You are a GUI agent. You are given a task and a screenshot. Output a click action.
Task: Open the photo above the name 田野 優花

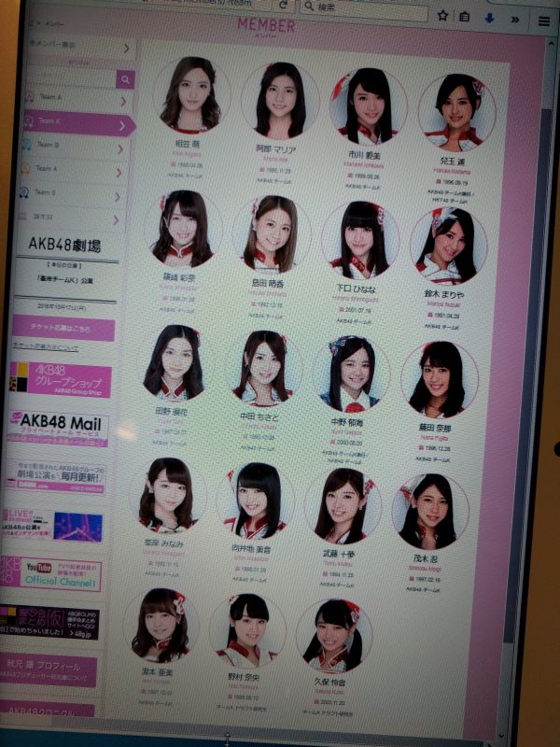point(174,362)
